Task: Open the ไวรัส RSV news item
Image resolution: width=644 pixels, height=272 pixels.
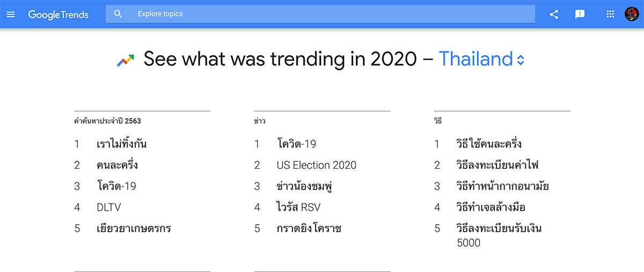Action: [299, 207]
